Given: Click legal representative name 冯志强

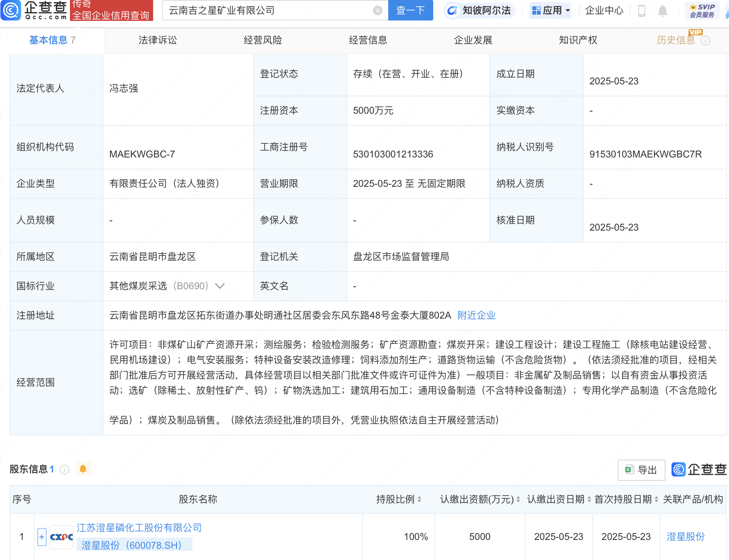Looking at the screenshot, I should (124, 88).
